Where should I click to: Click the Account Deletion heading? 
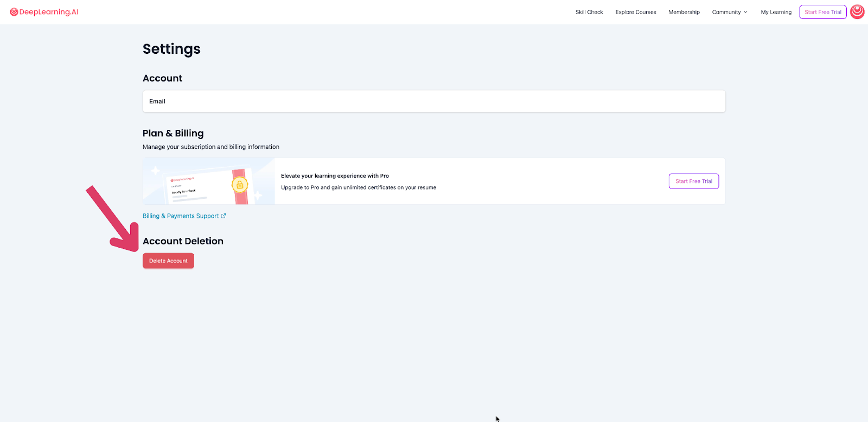pos(183,241)
